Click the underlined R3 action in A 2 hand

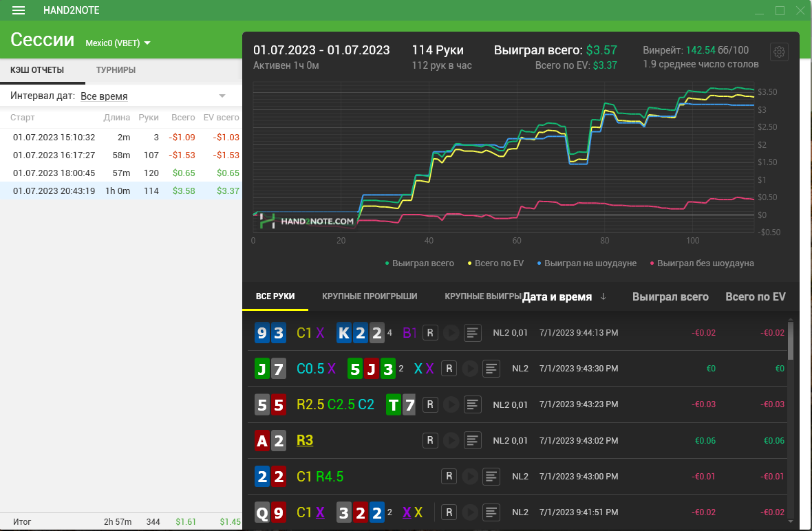pos(304,440)
